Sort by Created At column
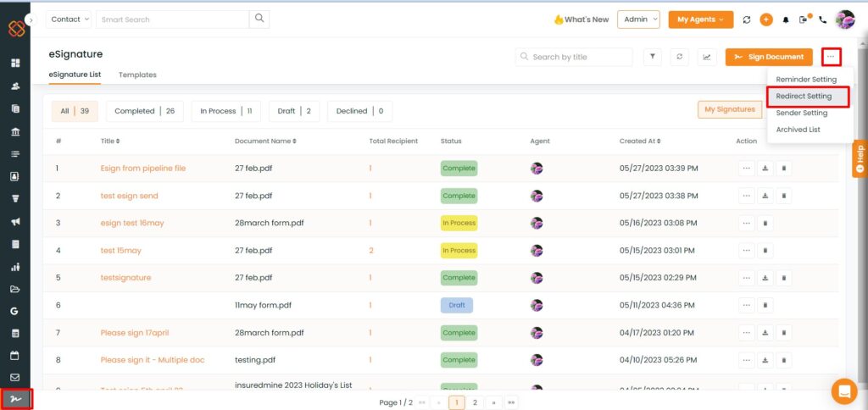868x410 pixels. pyautogui.click(x=640, y=141)
